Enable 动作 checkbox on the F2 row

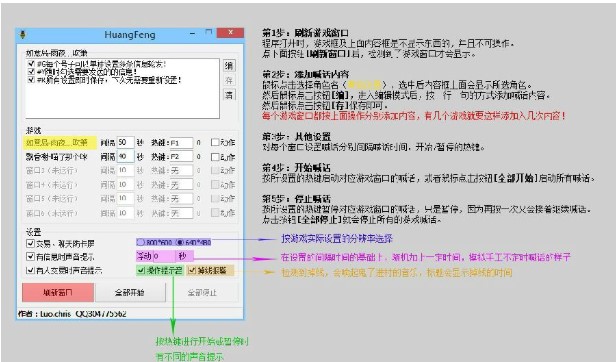click(x=215, y=157)
